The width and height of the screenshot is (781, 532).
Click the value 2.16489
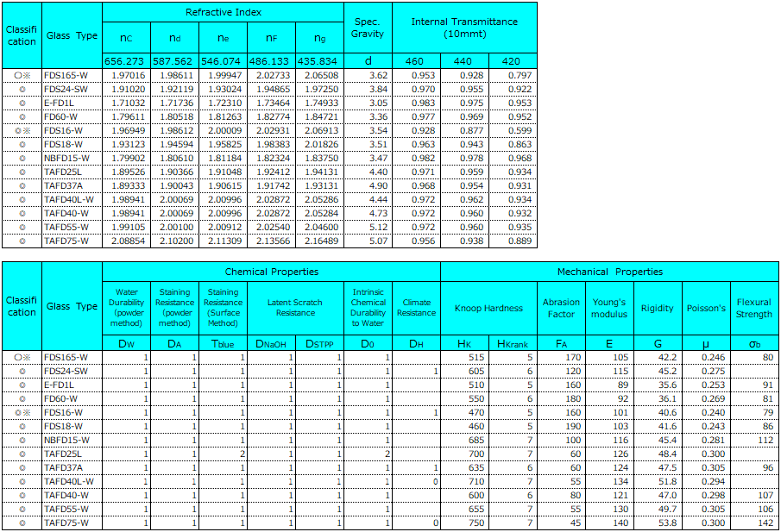tap(321, 241)
